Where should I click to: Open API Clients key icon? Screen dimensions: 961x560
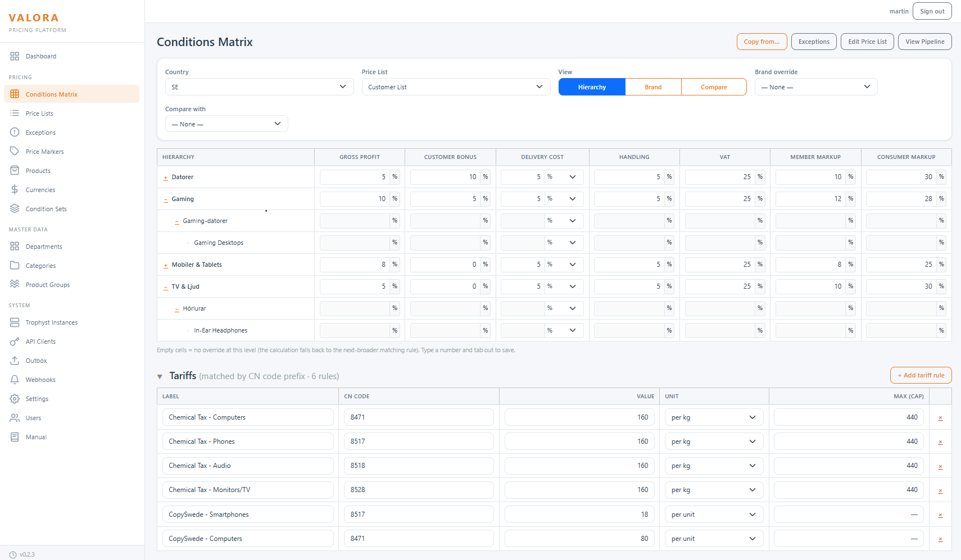[x=15, y=341]
